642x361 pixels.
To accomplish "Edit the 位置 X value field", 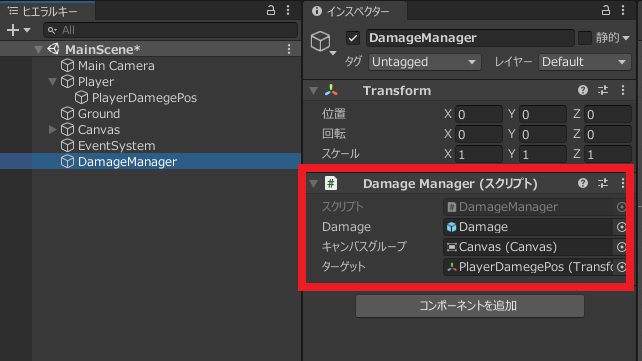I will coord(479,114).
